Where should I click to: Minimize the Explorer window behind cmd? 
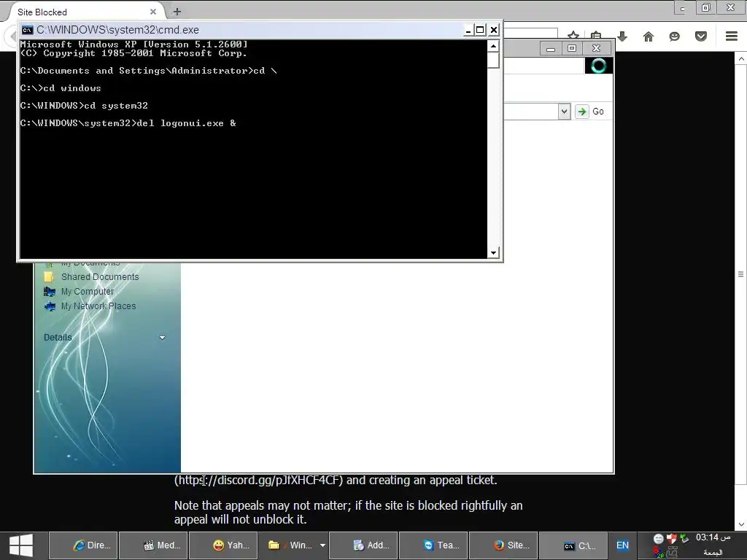tap(551, 48)
